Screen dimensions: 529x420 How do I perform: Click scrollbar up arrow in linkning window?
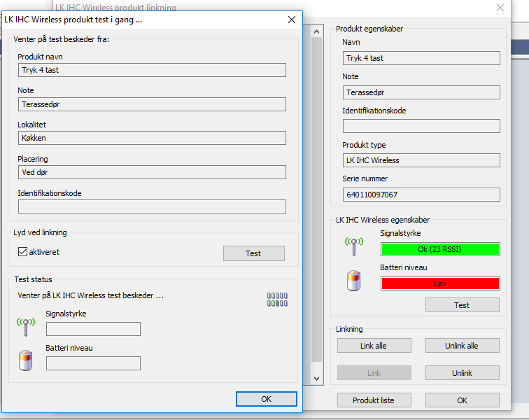click(316, 31)
